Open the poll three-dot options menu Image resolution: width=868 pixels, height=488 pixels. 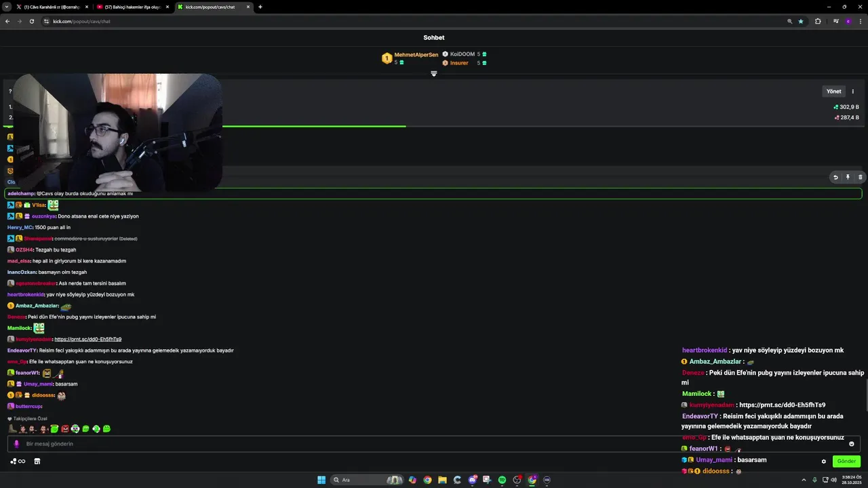[853, 91]
